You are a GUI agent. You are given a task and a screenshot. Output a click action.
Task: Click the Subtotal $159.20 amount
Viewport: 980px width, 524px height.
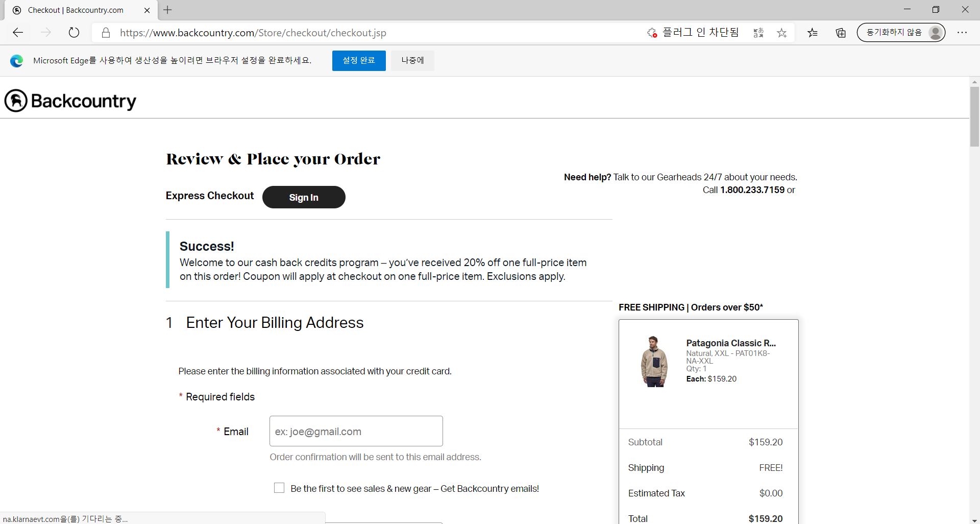tap(766, 442)
